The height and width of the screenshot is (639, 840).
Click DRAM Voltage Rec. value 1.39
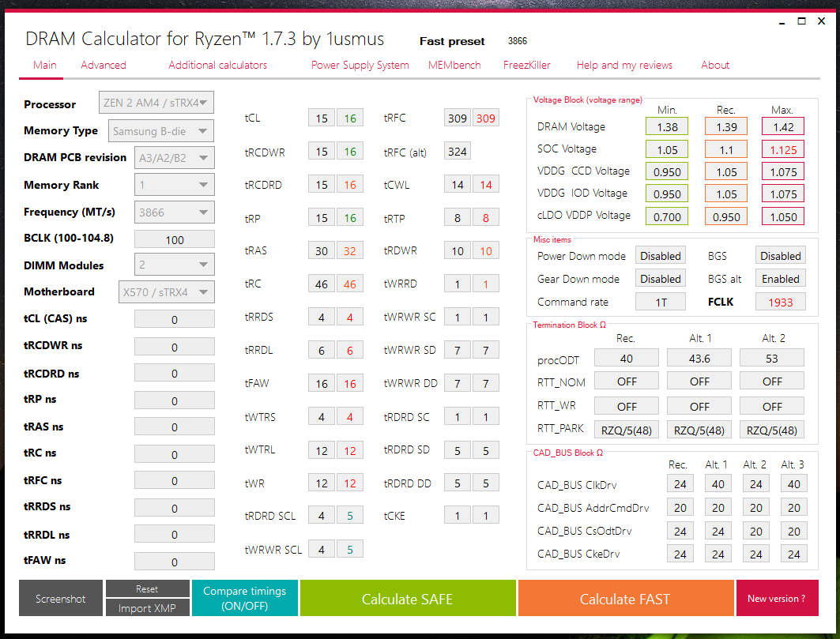(x=726, y=127)
